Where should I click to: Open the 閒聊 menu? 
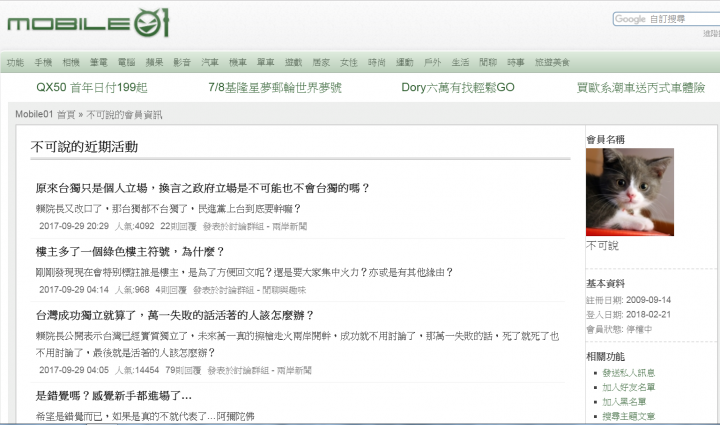click(488, 62)
